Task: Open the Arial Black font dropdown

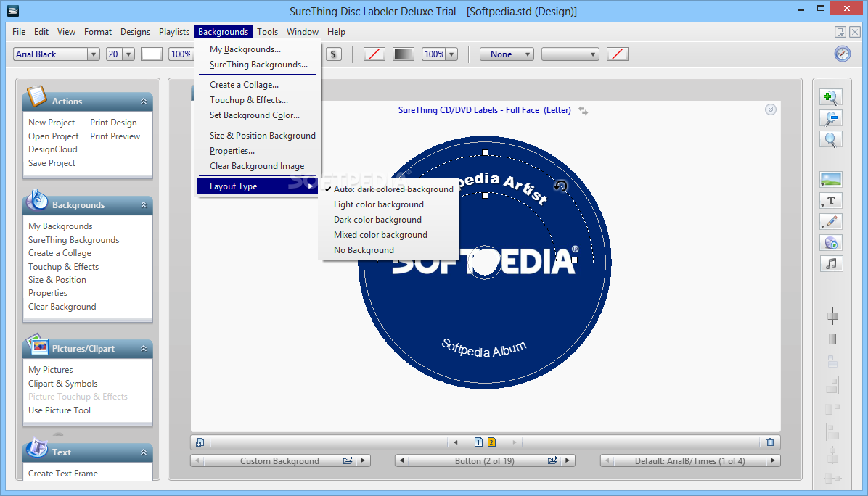Action: [93, 54]
